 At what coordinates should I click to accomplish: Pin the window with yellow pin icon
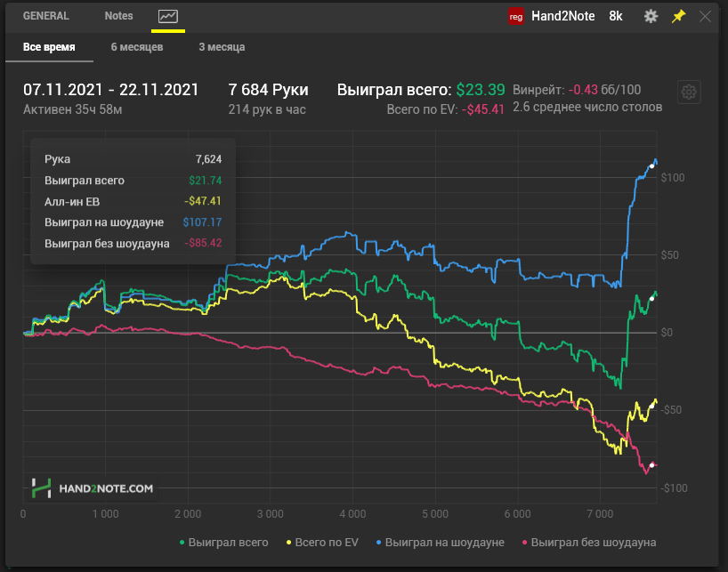click(678, 16)
